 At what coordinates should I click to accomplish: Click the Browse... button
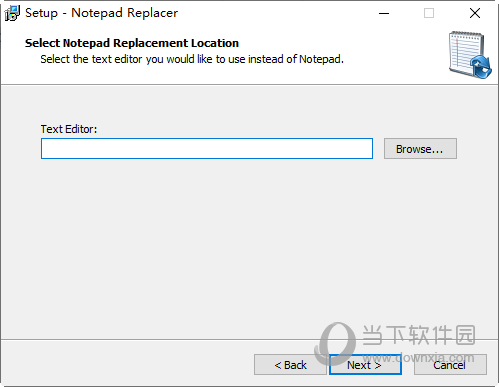[420, 149]
